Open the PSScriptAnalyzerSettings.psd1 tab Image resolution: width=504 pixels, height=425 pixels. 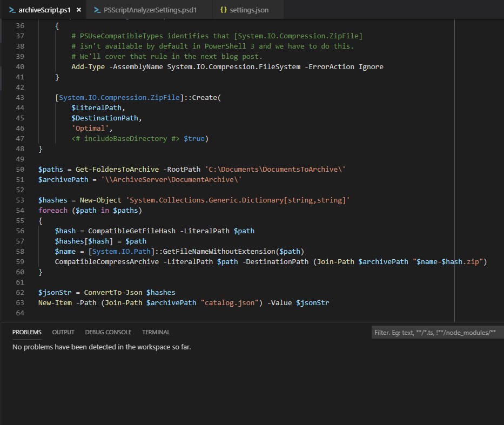[150, 10]
